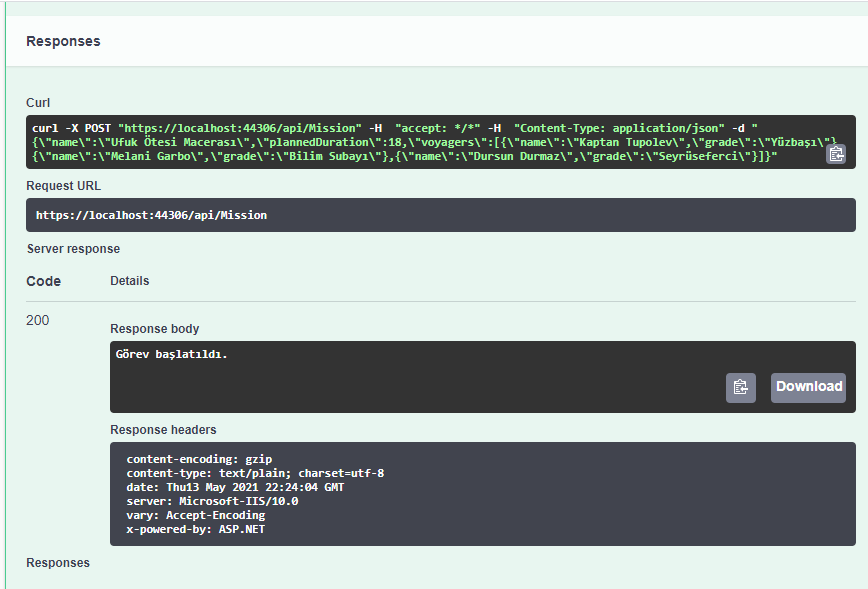This screenshot has height=589, width=868.
Task: Click the content-encoding: gzip header line
Action: tap(192, 458)
